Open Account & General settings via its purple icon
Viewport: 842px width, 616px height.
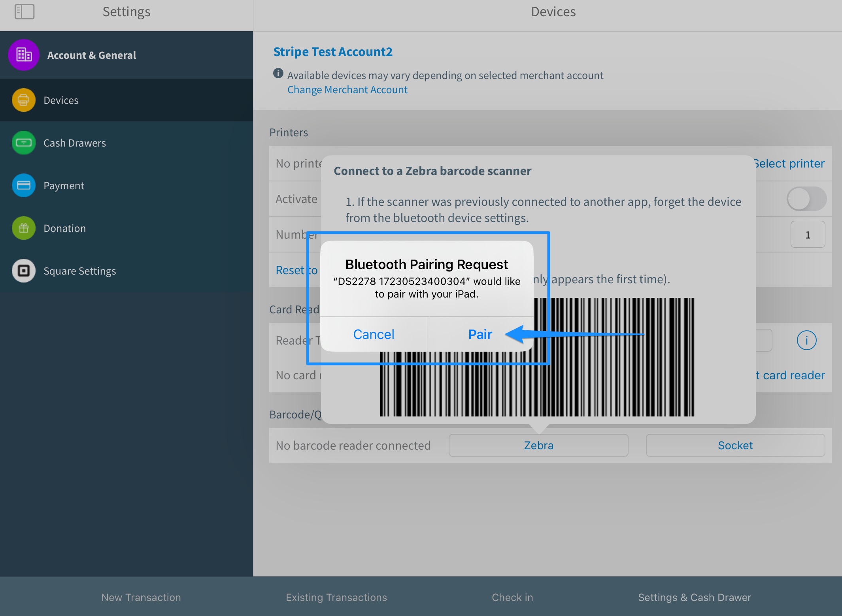pos(23,55)
